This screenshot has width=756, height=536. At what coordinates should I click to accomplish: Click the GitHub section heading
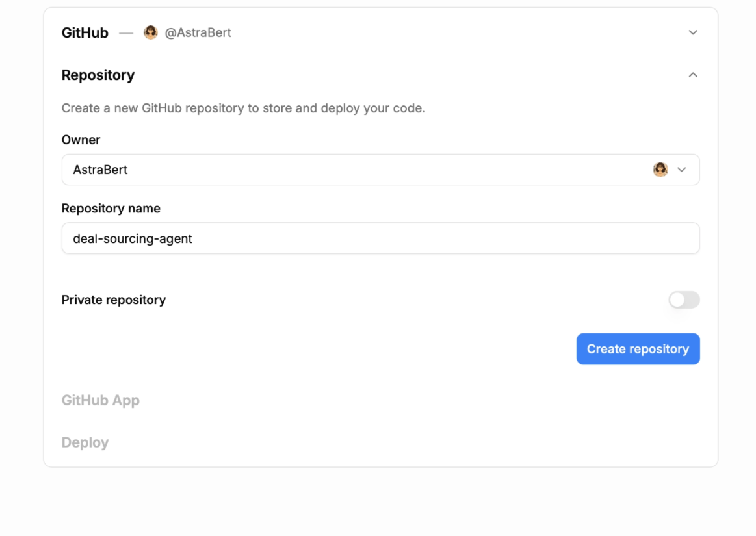85,32
